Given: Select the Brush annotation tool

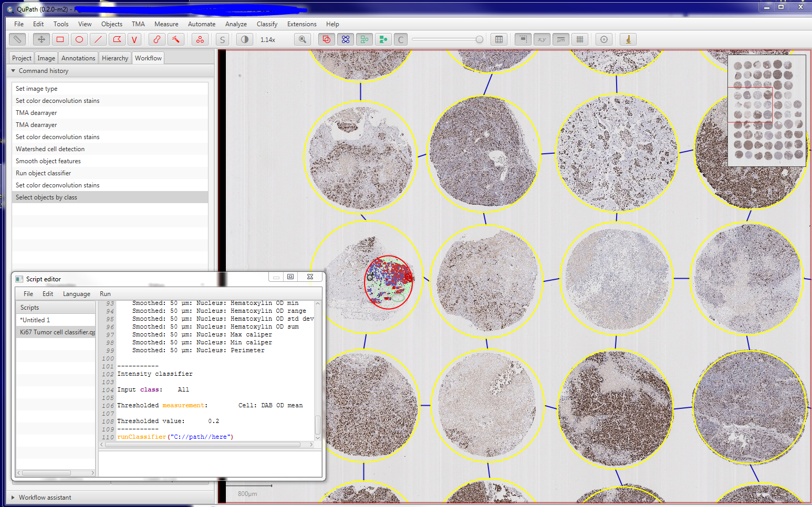Looking at the screenshot, I should [x=157, y=39].
